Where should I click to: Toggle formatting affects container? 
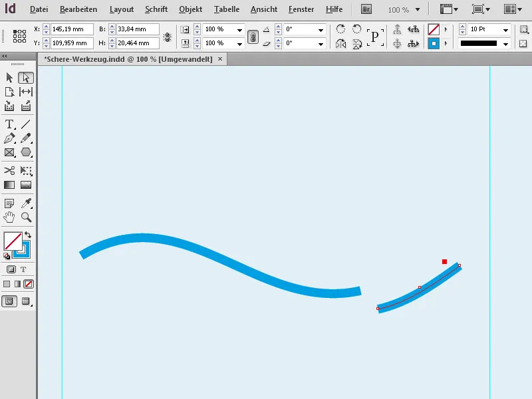pos(11,269)
